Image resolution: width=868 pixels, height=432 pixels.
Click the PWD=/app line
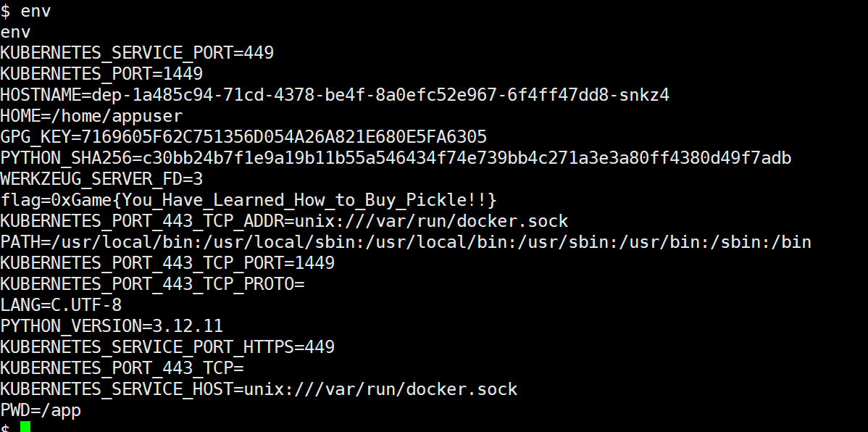point(41,410)
